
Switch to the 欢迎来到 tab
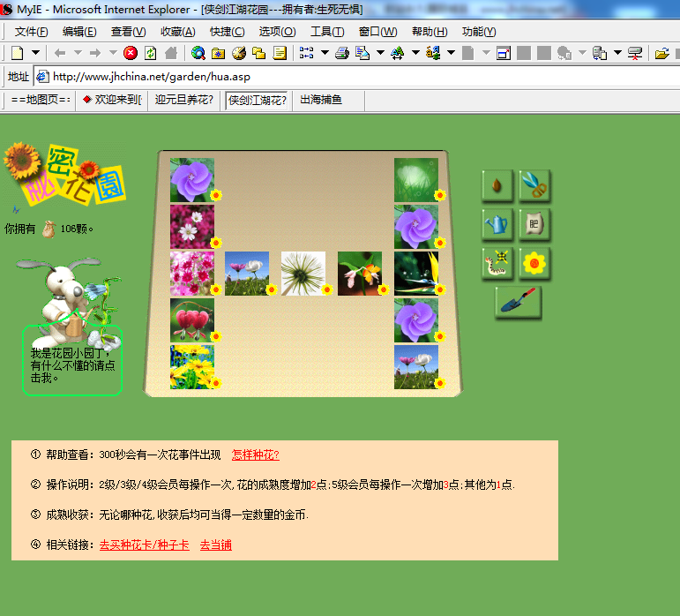pyautogui.click(x=112, y=100)
